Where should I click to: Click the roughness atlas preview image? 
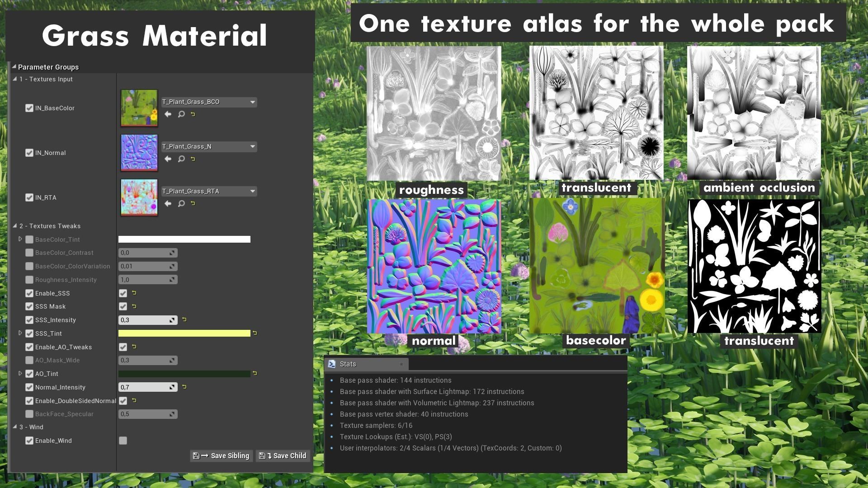coord(434,113)
